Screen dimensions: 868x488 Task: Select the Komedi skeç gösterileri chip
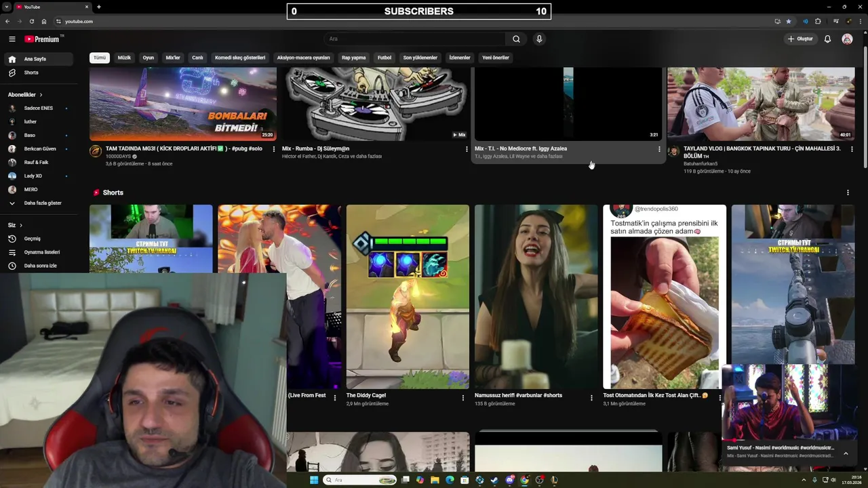(x=240, y=58)
